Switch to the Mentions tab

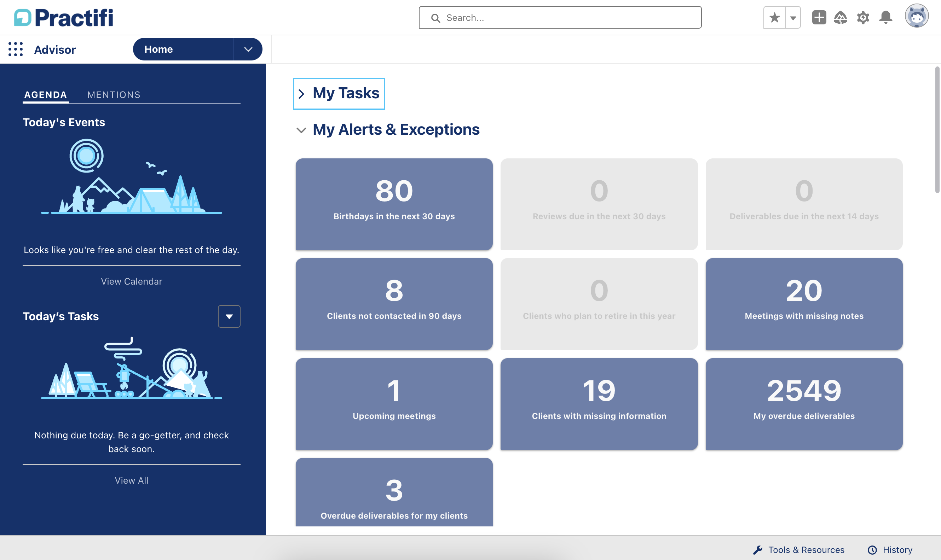coord(114,94)
